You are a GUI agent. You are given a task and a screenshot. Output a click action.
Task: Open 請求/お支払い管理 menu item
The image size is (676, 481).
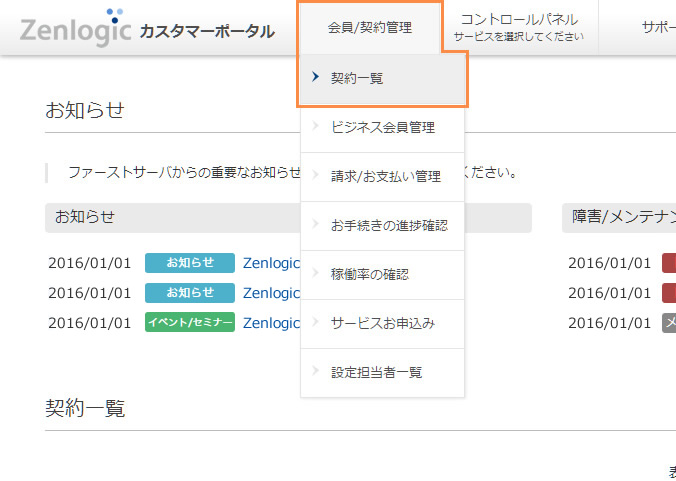[386, 176]
